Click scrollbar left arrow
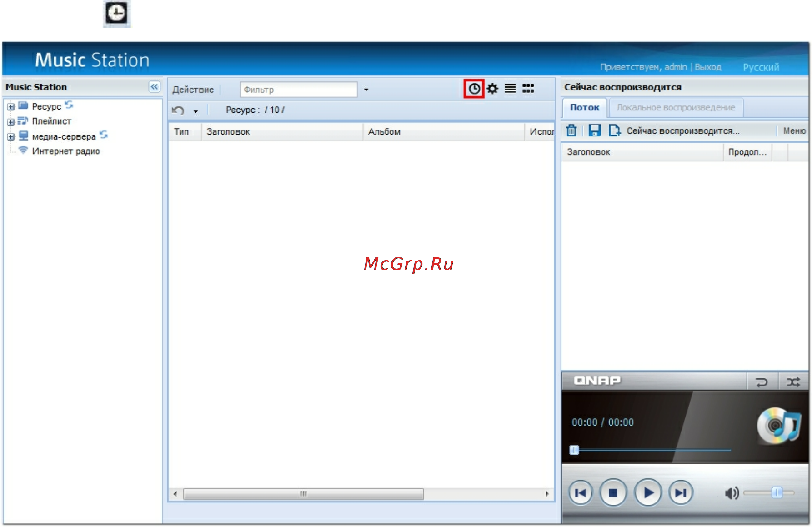812x527 pixels. (x=175, y=494)
